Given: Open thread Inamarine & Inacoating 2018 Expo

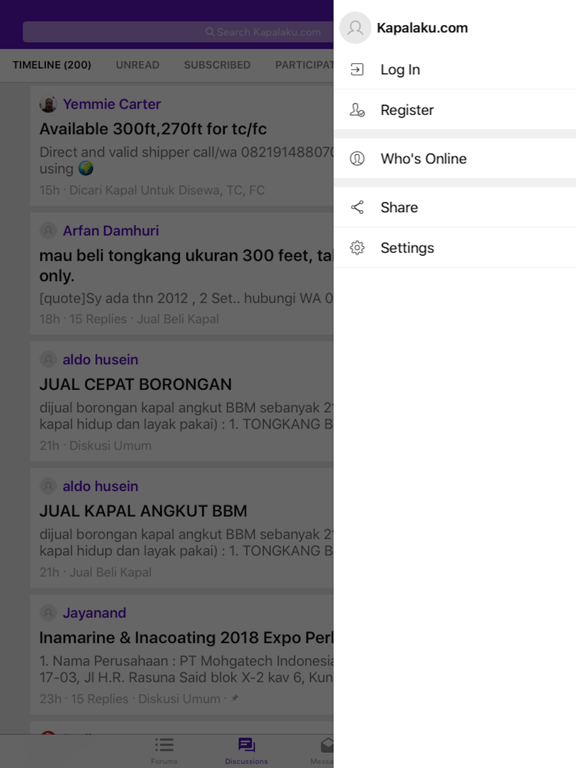Looking at the screenshot, I should point(186,637).
